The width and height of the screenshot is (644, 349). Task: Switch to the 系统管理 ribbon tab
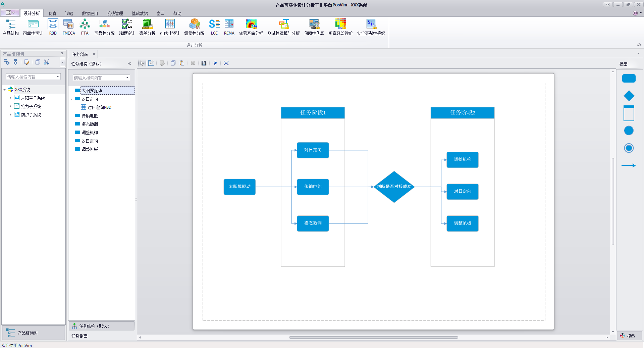(115, 13)
